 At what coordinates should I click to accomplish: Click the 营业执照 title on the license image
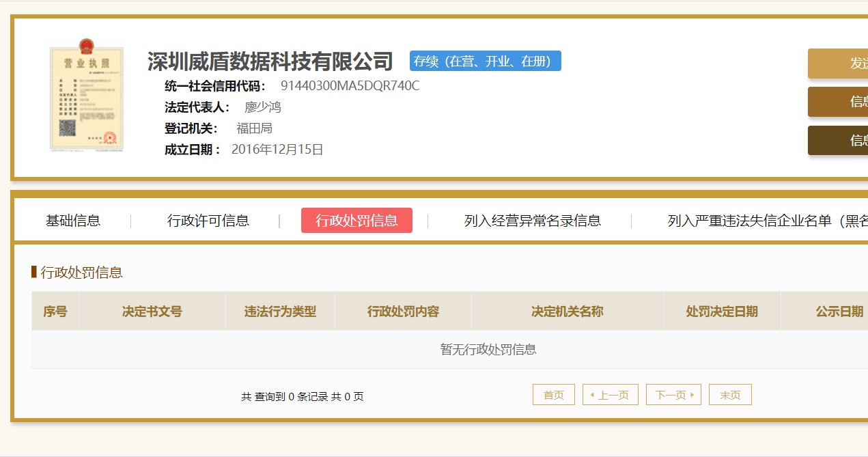(x=86, y=61)
